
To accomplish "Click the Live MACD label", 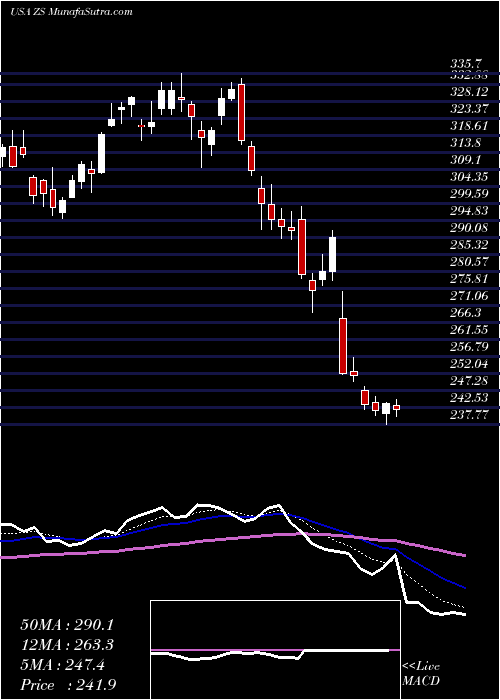I will tap(421, 674).
